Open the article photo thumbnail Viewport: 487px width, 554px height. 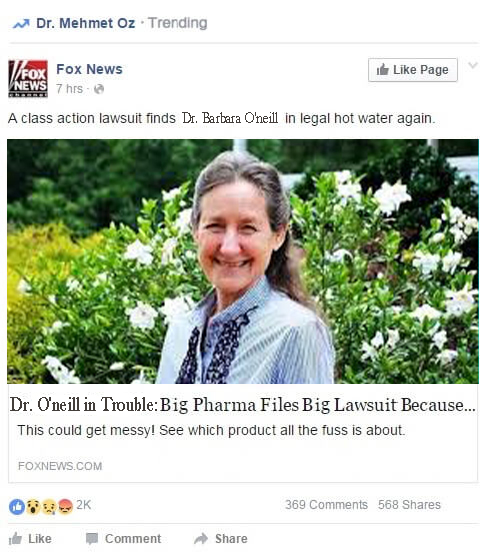point(243,261)
